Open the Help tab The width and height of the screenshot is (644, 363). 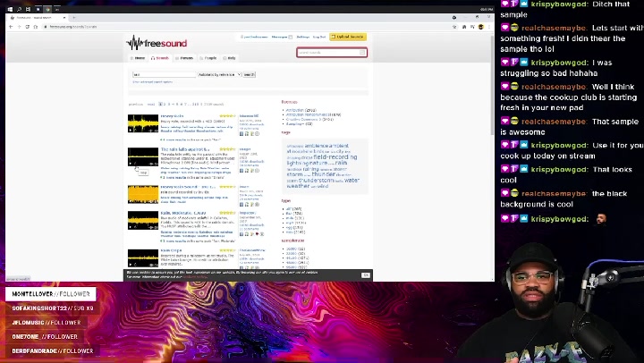point(229,58)
